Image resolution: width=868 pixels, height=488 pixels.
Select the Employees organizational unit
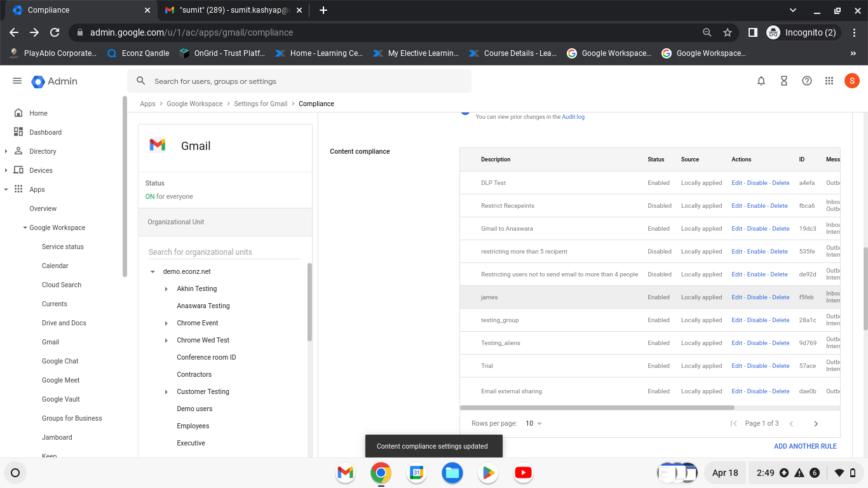193,426
